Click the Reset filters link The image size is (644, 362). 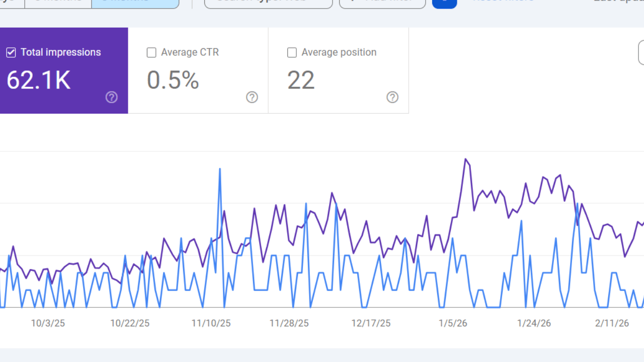click(503, 2)
